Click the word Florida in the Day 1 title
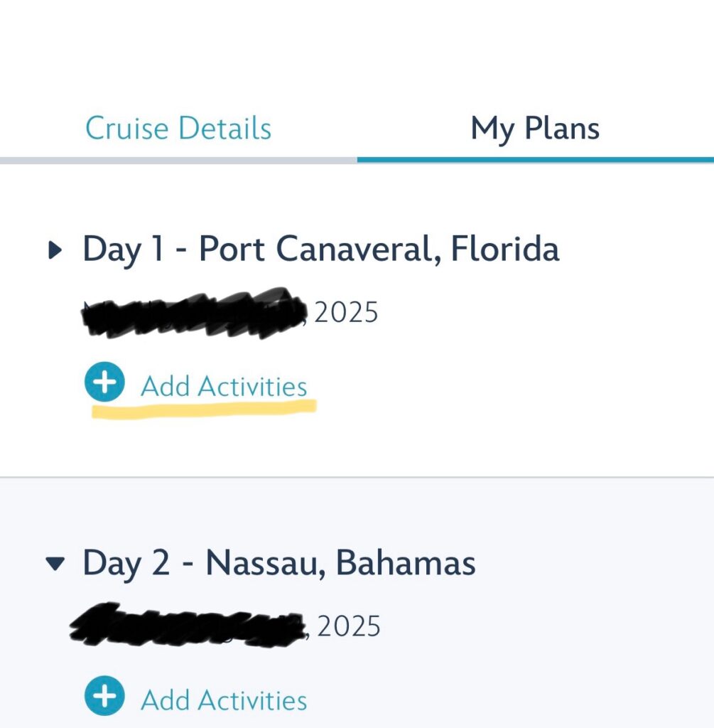This screenshot has height=728, width=714. click(x=504, y=249)
